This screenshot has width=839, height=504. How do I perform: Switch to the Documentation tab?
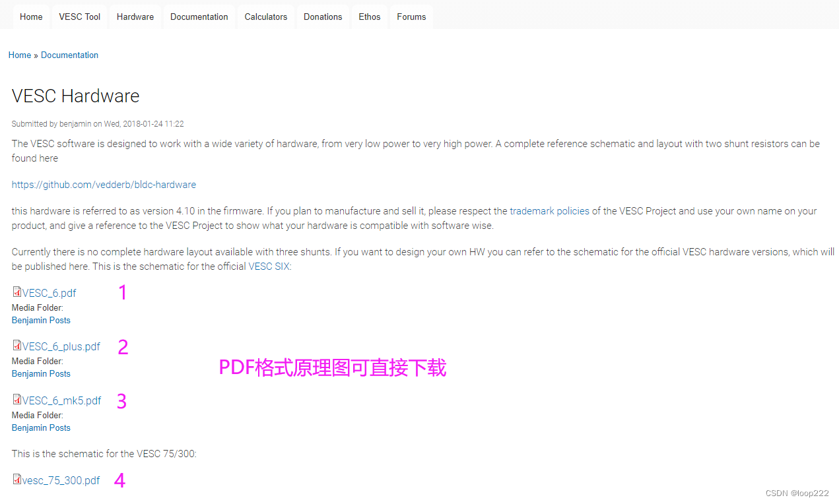(199, 16)
